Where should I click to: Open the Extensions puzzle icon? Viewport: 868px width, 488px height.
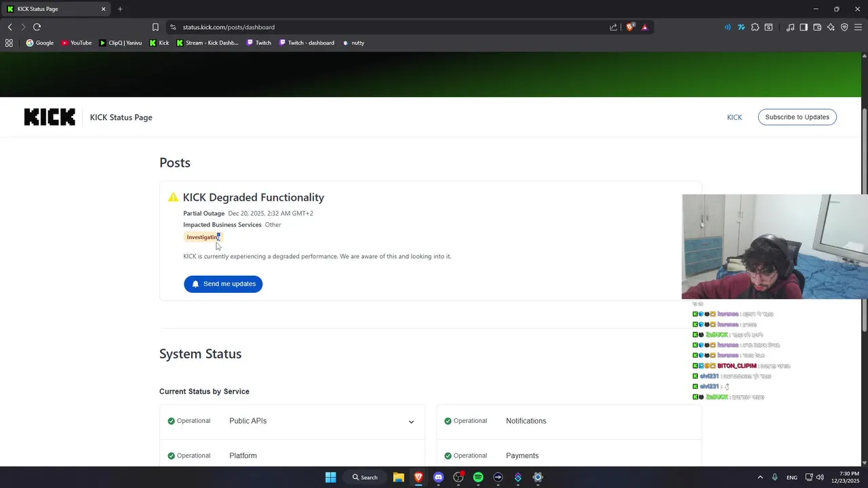coord(755,27)
